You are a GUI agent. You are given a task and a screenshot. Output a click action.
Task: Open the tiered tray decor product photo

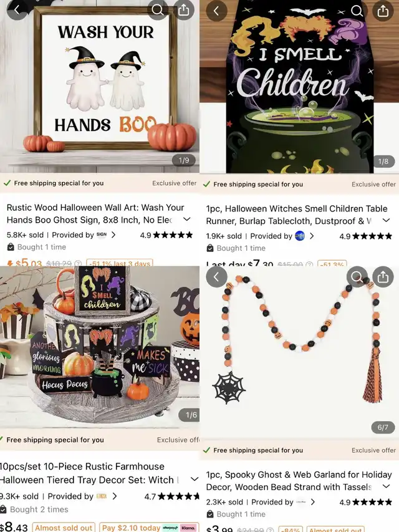(x=100, y=346)
